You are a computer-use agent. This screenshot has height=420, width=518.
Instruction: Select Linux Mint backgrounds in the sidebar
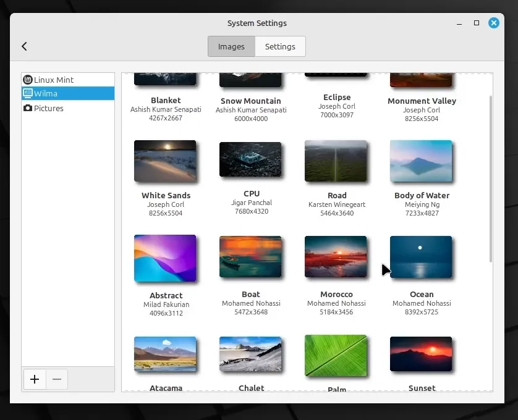[x=54, y=79]
